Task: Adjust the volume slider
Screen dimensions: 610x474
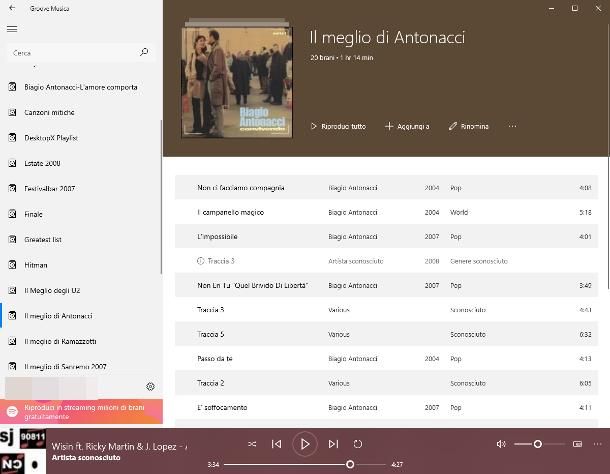Action: [539, 444]
